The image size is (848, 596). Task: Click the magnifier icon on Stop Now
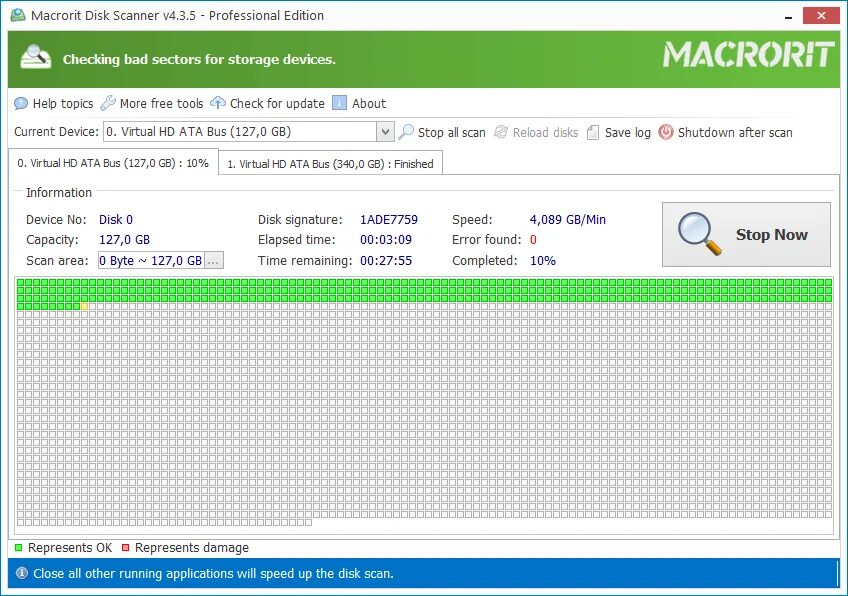(700, 234)
